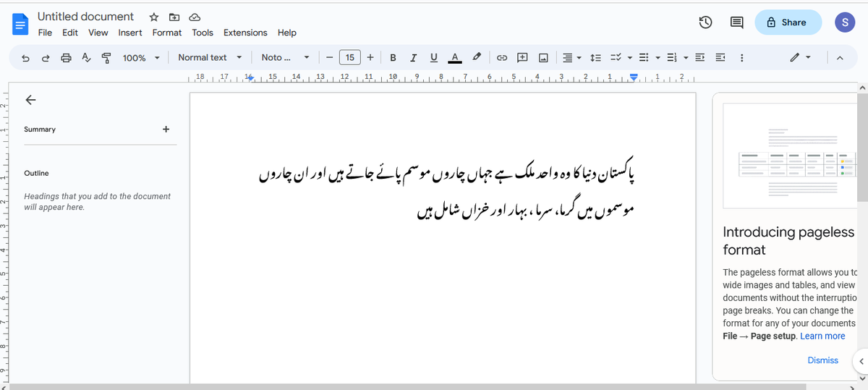Screen dimensions: 868x390
Task: Open the version history clock icon
Action: point(707,22)
